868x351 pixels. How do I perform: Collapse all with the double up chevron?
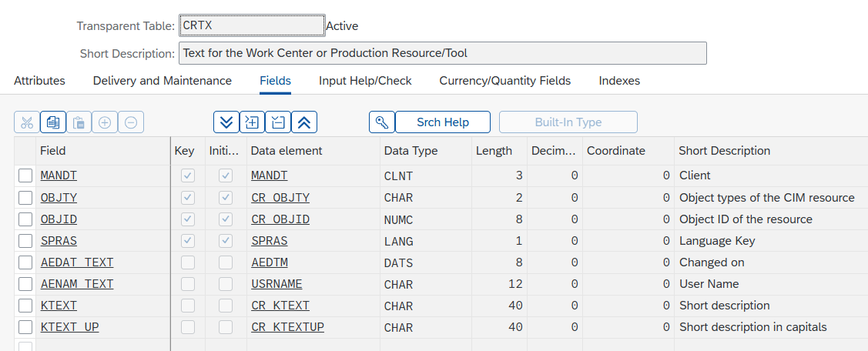[304, 122]
